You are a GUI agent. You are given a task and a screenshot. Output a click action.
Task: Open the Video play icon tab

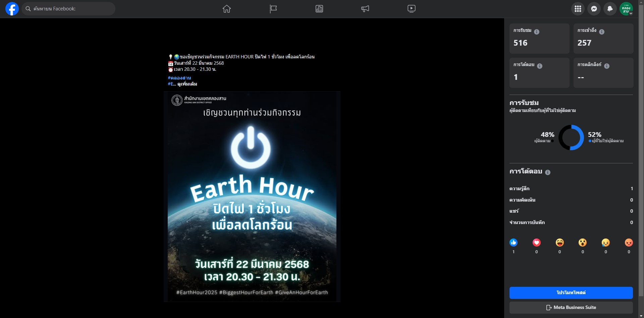[x=412, y=9]
